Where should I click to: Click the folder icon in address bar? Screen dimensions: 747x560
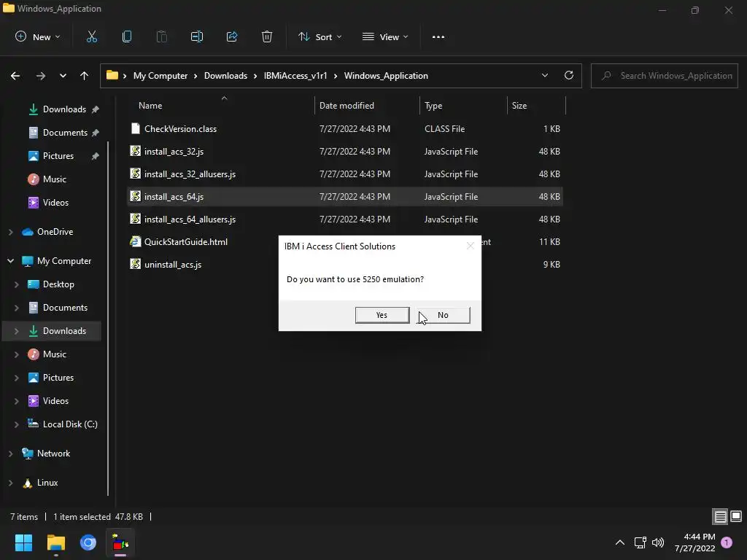(x=112, y=75)
